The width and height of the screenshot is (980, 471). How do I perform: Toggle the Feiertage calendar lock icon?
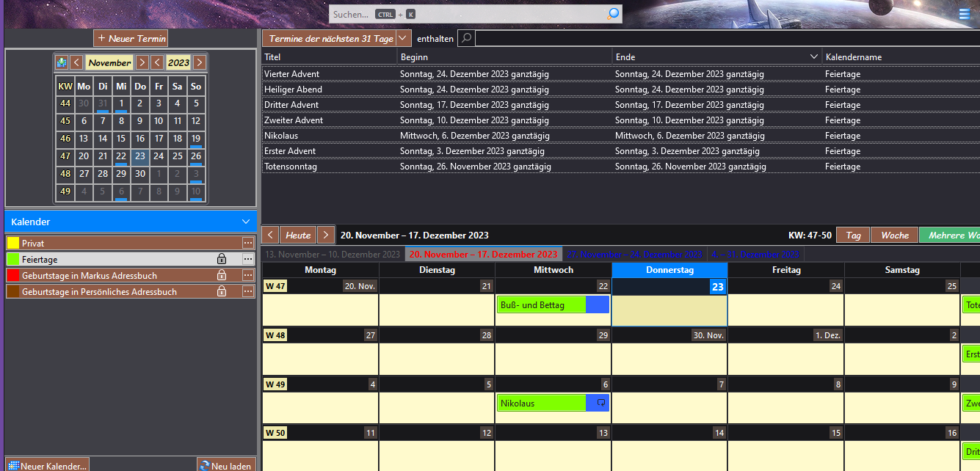221,259
